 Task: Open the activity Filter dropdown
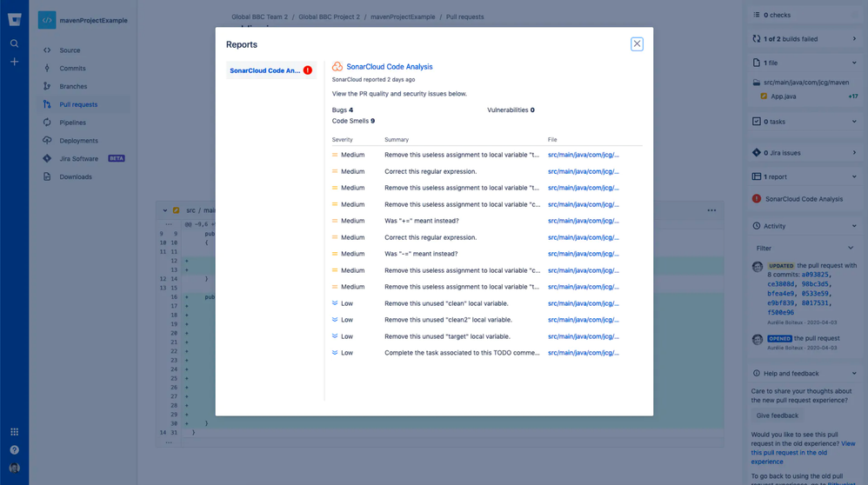[805, 249]
